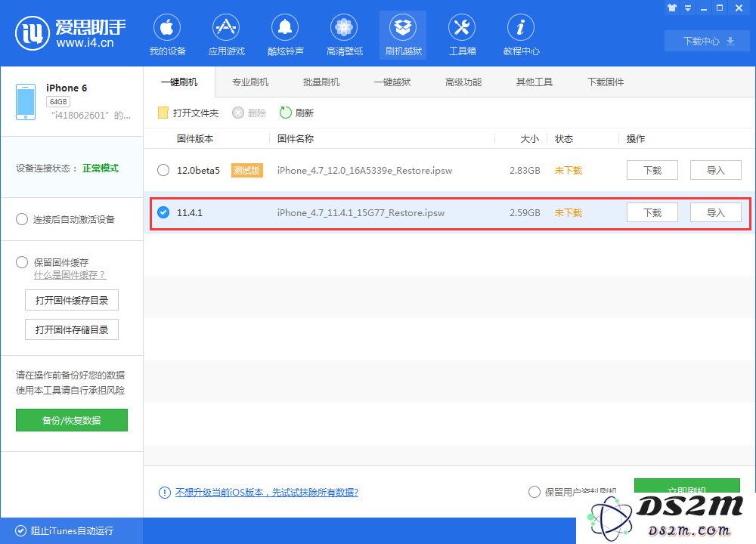Open 高清壁纸 wallpapers section

coord(344,35)
